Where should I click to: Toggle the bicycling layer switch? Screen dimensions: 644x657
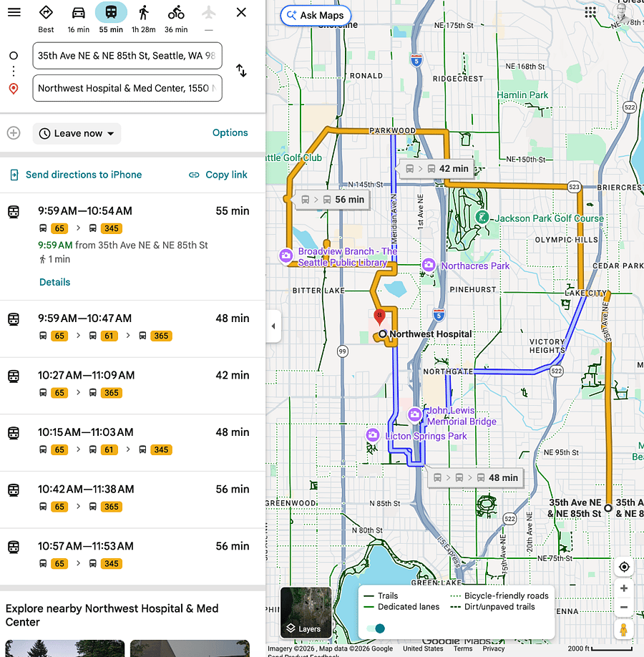[376, 628]
